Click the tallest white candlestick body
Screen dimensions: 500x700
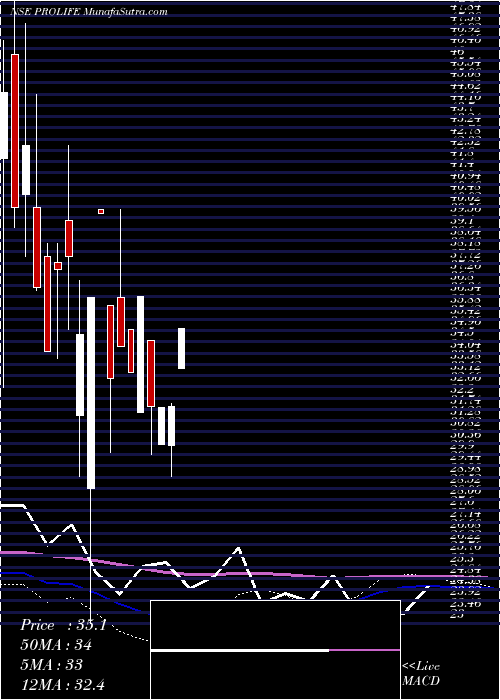coord(91,393)
